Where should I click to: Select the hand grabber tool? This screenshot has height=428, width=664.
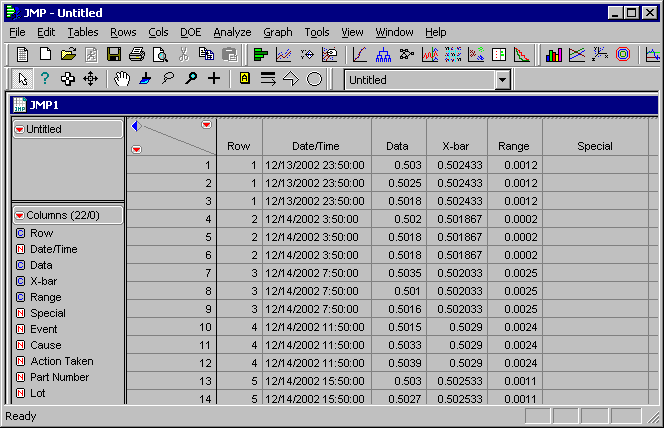[x=122, y=79]
